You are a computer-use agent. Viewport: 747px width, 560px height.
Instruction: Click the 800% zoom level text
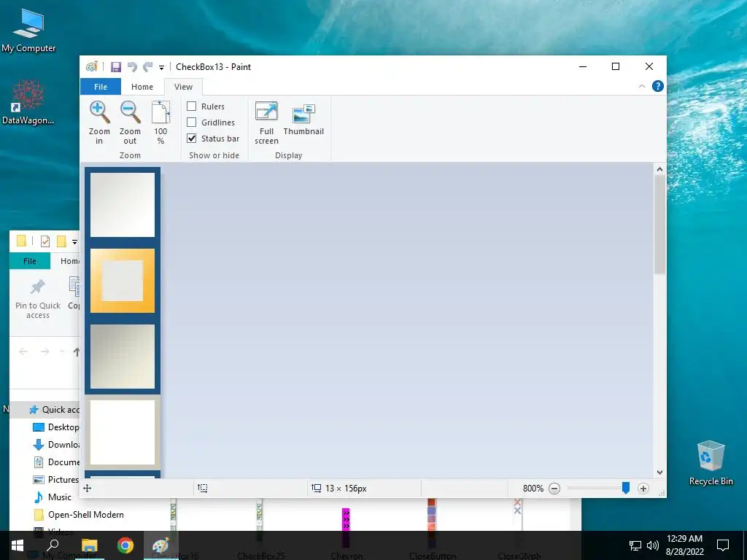(x=533, y=489)
